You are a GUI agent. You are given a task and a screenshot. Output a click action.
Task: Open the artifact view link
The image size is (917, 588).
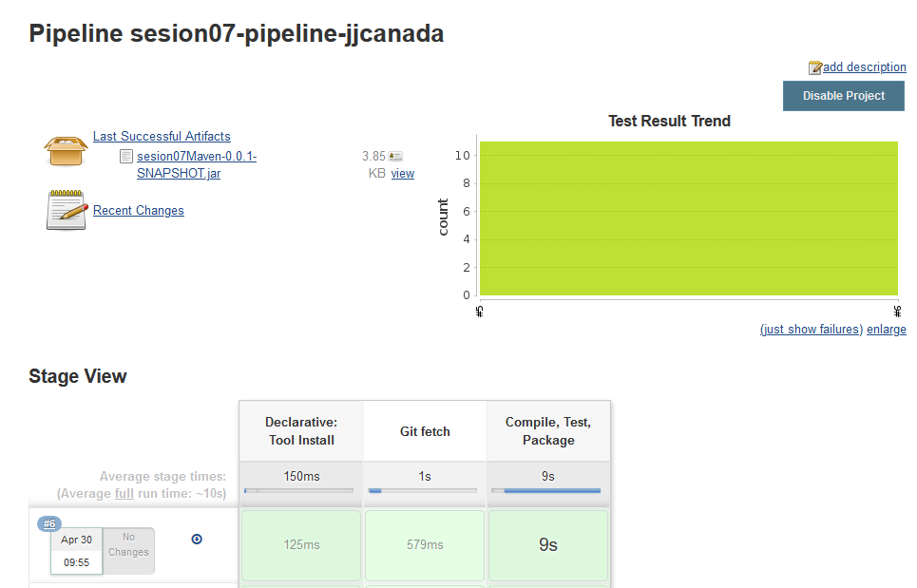[x=402, y=174]
